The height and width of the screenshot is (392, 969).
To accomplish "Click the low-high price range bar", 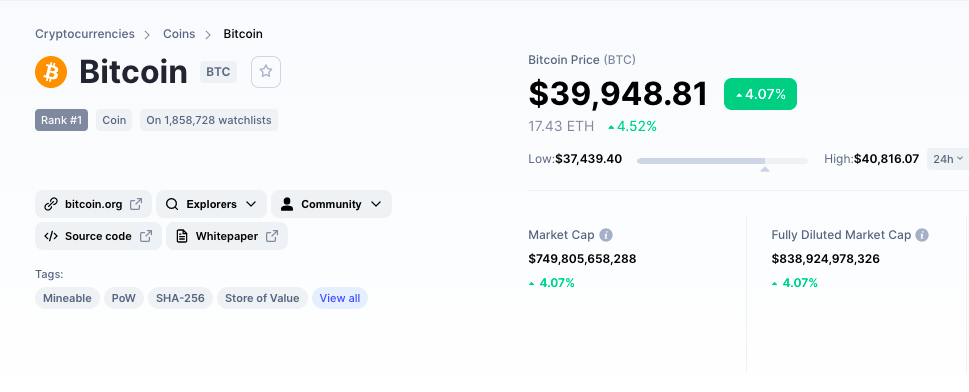I will click(x=722, y=161).
